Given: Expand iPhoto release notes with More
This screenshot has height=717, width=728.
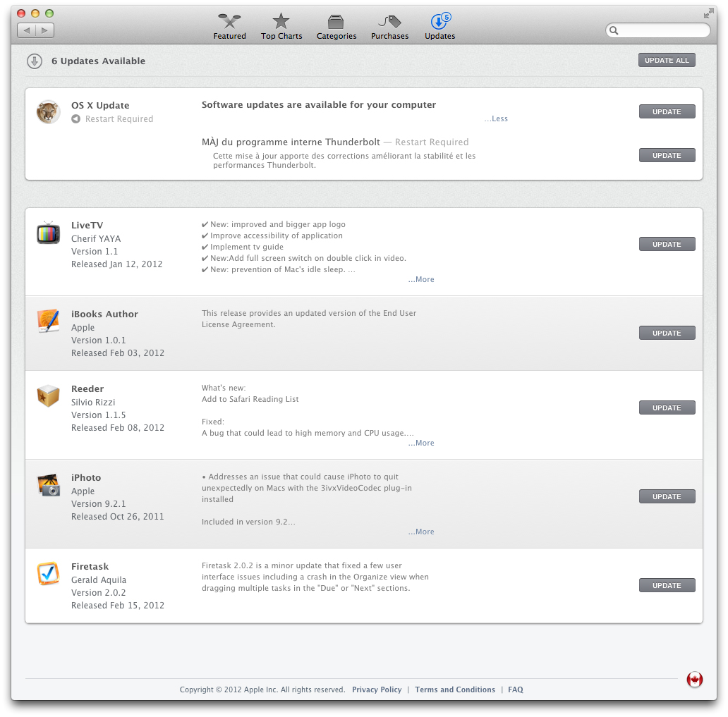Looking at the screenshot, I should (x=421, y=532).
